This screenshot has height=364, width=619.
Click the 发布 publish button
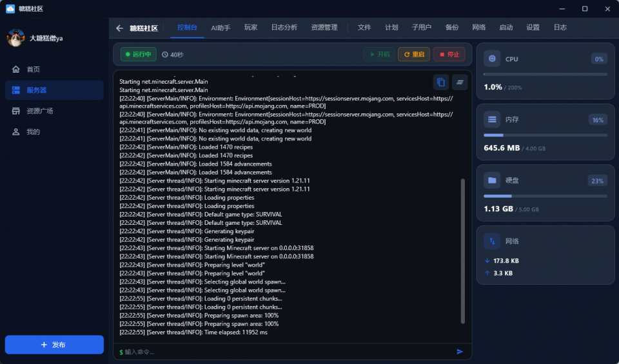pyautogui.click(x=54, y=345)
